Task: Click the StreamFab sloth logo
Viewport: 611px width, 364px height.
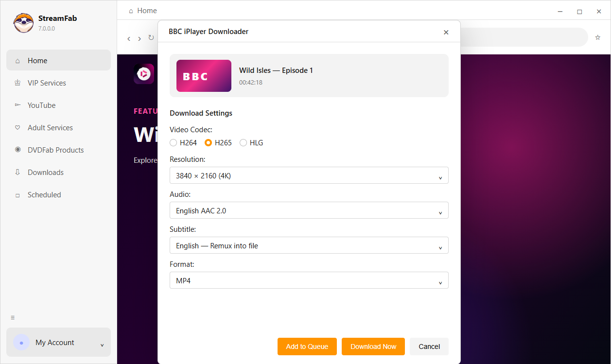Action: click(x=23, y=23)
